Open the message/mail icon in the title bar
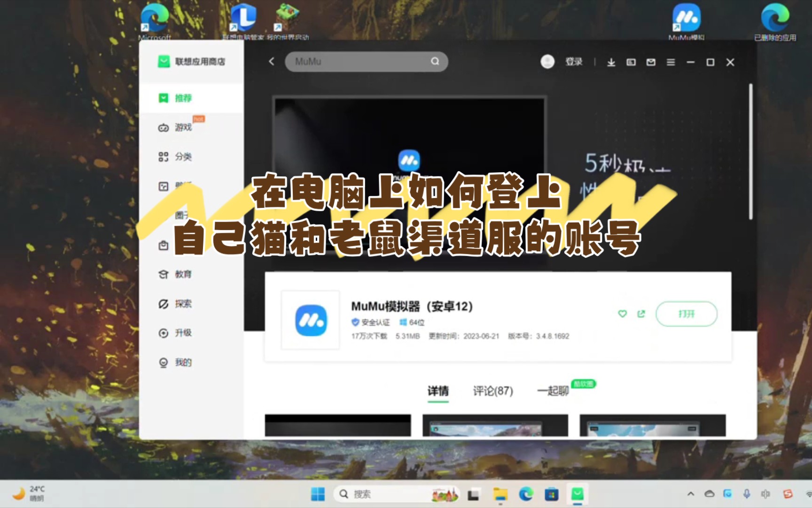Image resolution: width=812 pixels, height=508 pixels. pyautogui.click(x=651, y=62)
